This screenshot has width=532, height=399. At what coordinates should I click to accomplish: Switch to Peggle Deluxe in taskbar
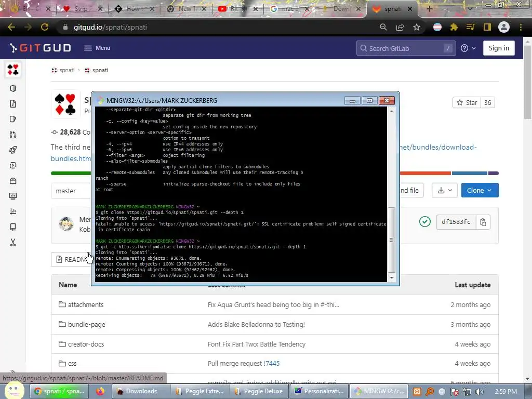click(259, 391)
